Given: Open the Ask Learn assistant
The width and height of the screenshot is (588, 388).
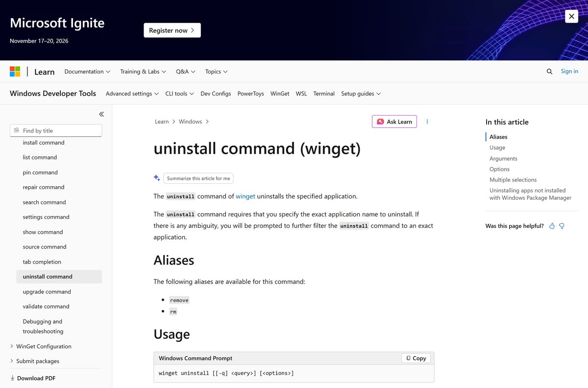Looking at the screenshot, I should click(x=394, y=121).
